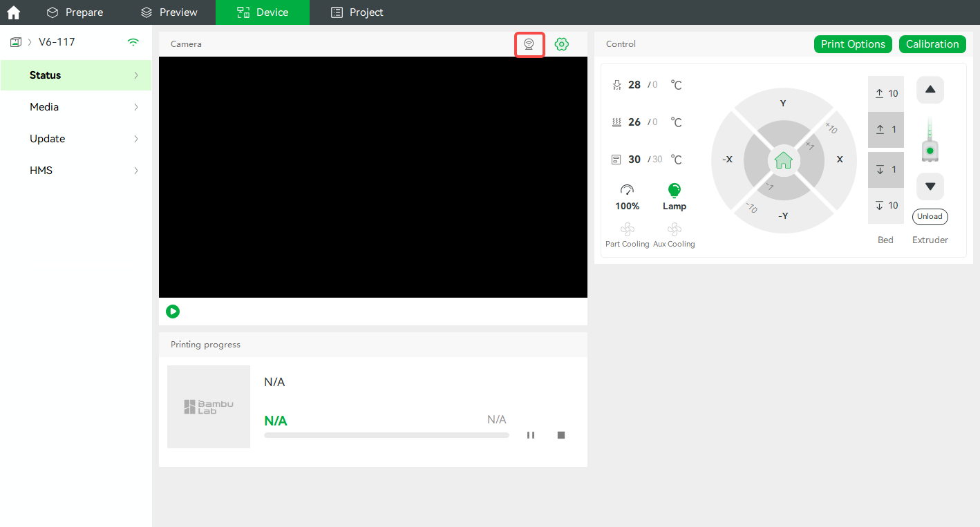
Task: Toggle the Lamp light
Action: click(x=675, y=198)
